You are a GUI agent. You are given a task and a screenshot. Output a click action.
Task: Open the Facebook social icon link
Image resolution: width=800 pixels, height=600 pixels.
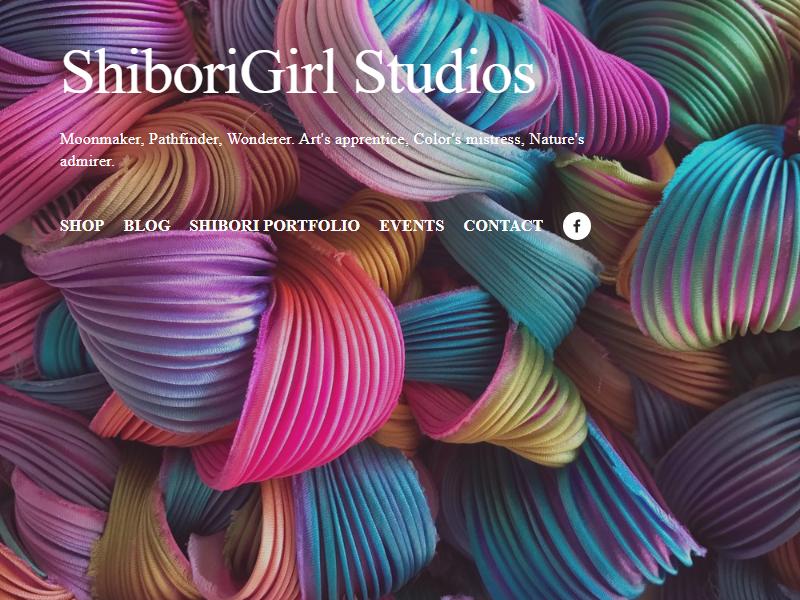577,226
